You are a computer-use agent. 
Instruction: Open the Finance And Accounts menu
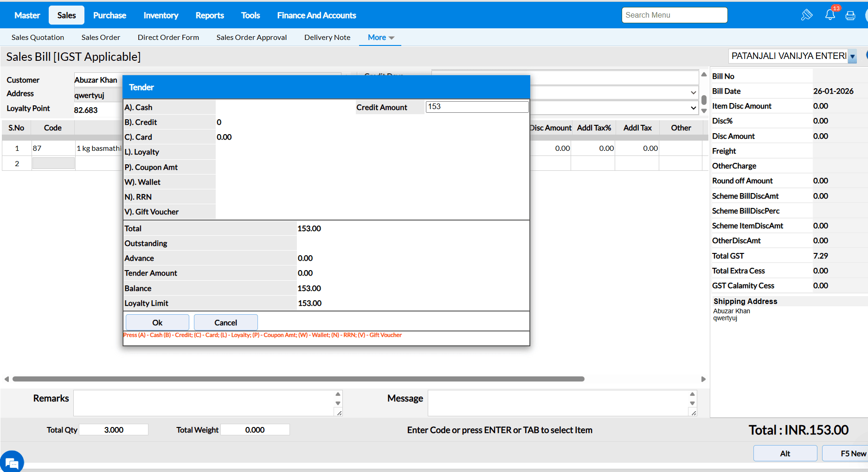tap(316, 15)
